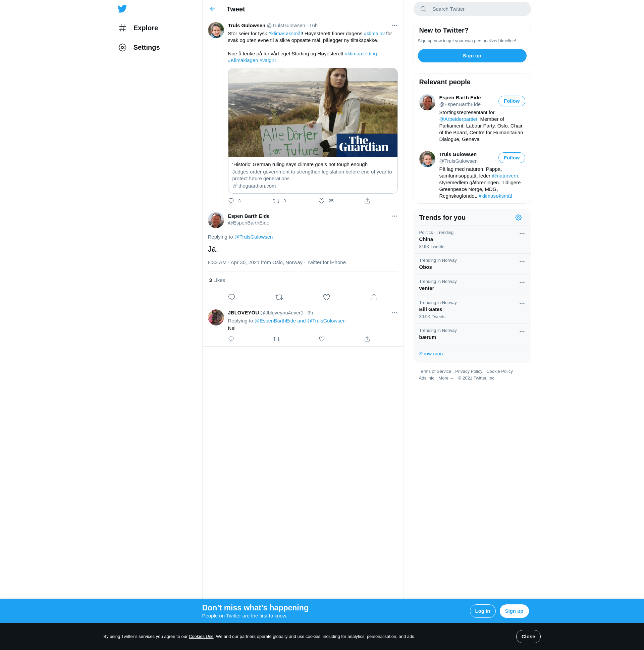Screen dimensions: 644x650
Task: Open Truls Gulowsen's avatar in Relevant people
Action: [x=427, y=159]
